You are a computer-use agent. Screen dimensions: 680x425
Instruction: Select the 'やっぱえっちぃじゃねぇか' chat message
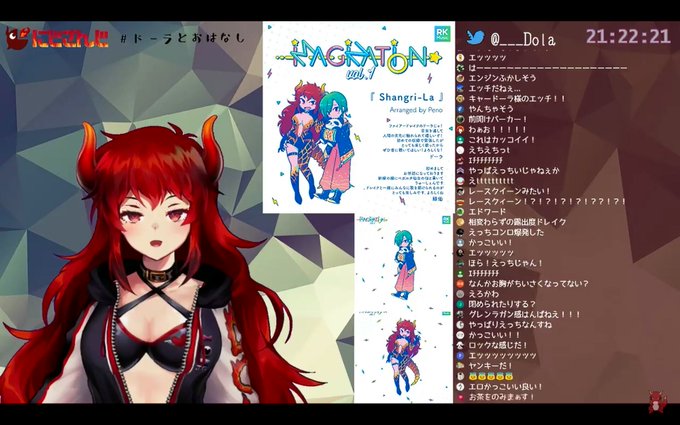point(514,171)
